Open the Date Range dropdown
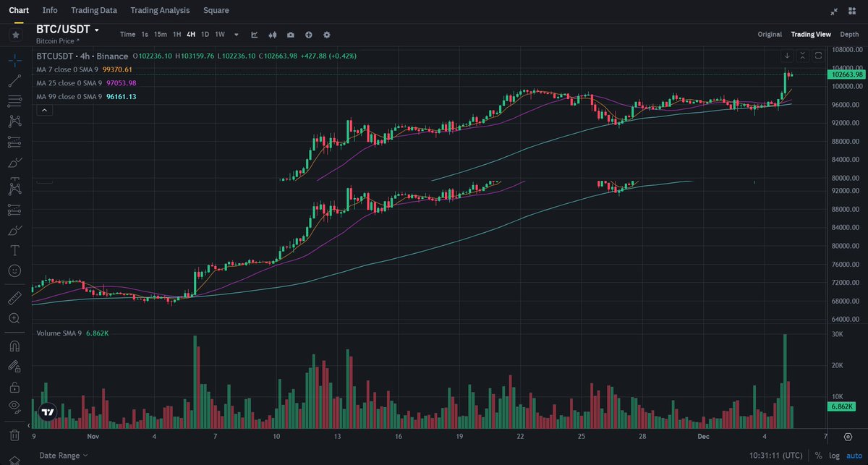868x465 pixels. pos(64,456)
